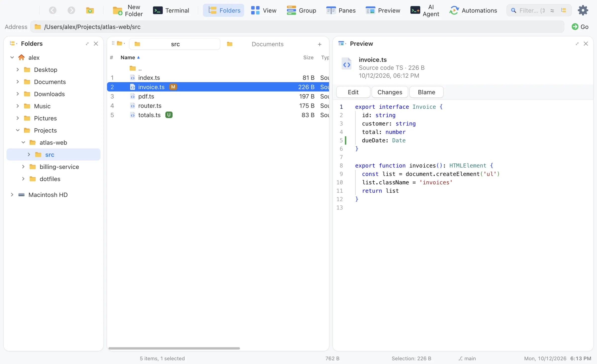The image size is (597, 364).
Task: Toggle the Folders panel toolbar button
Action: click(x=223, y=10)
